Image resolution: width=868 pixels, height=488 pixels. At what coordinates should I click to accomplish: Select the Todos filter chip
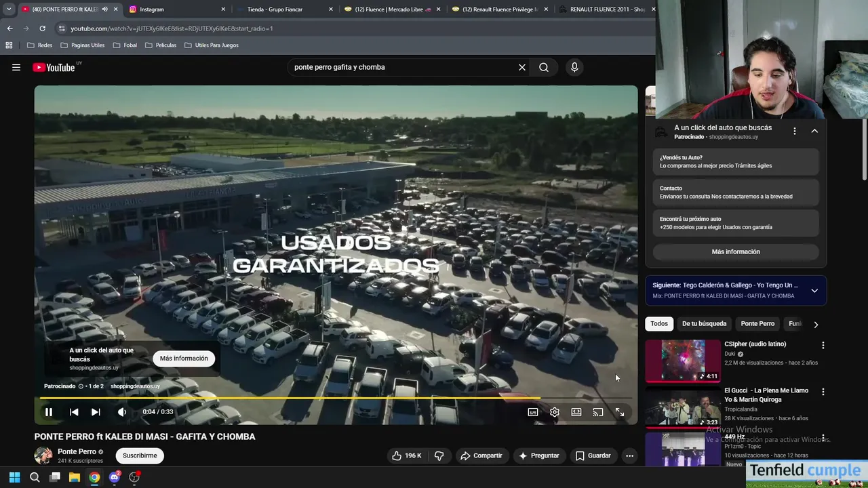tap(659, 324)
